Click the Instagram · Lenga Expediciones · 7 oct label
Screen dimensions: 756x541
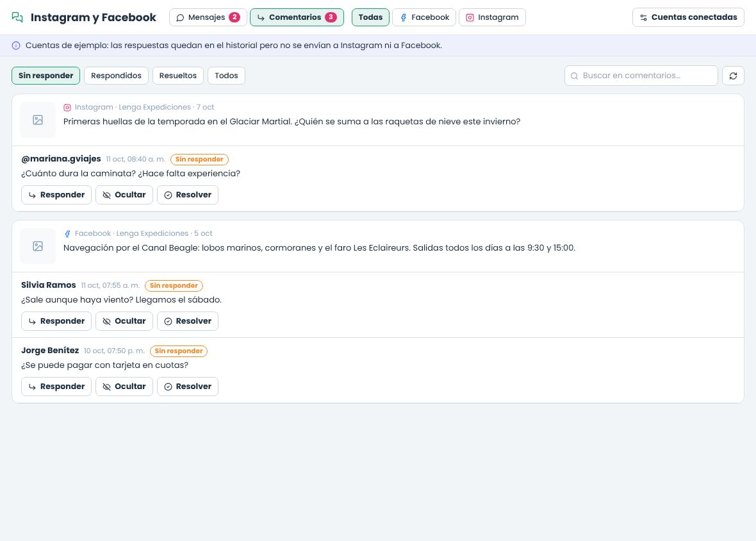[144, 108]
